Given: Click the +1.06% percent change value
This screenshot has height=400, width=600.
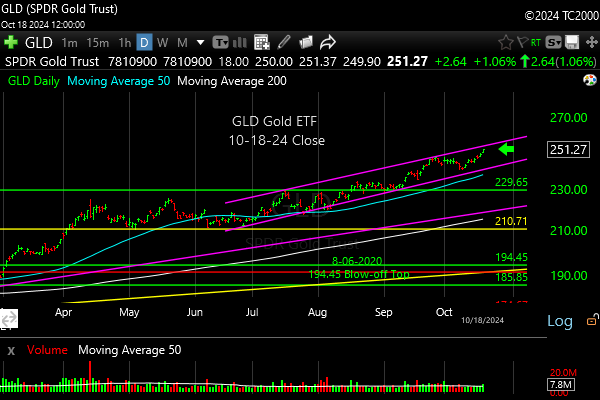Looking at the screenshot, I should 495,62.
